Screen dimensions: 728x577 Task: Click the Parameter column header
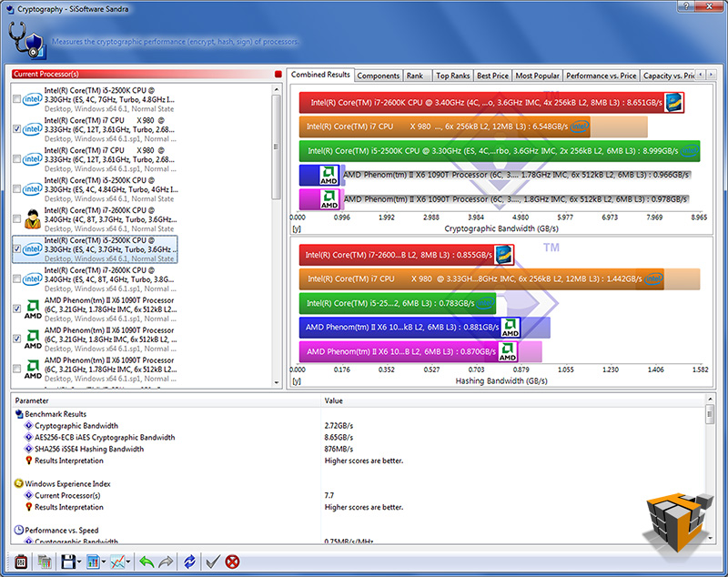pyautogui.click(x=167, y=400)
